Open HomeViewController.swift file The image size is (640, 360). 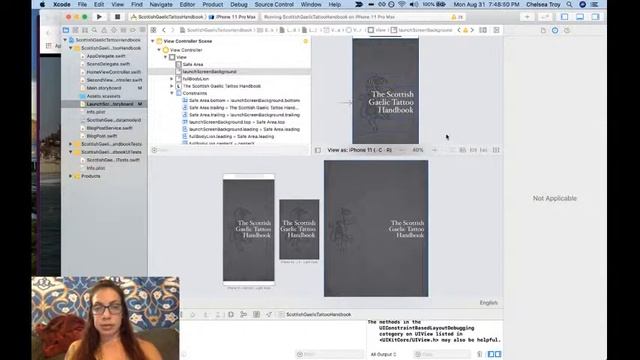pyautogui.click(x=114, y=72)
